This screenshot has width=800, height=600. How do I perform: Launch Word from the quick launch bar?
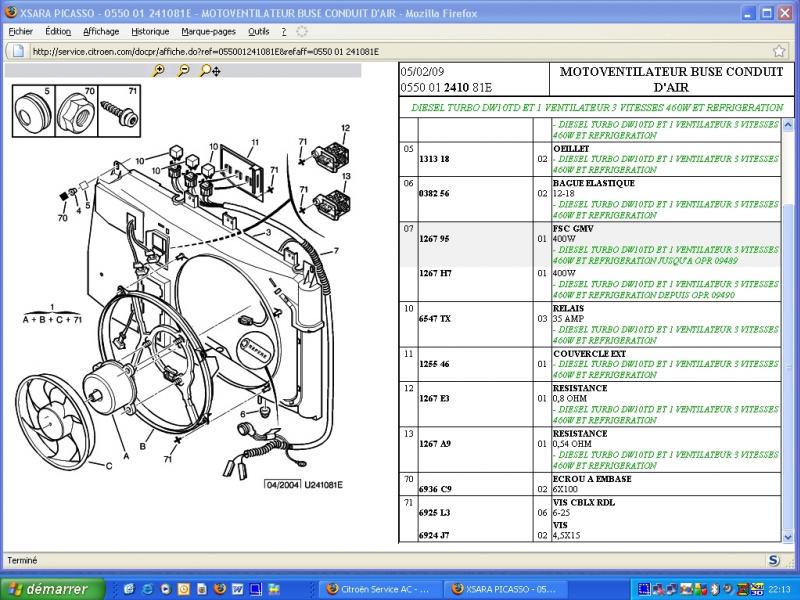point(238,589)
